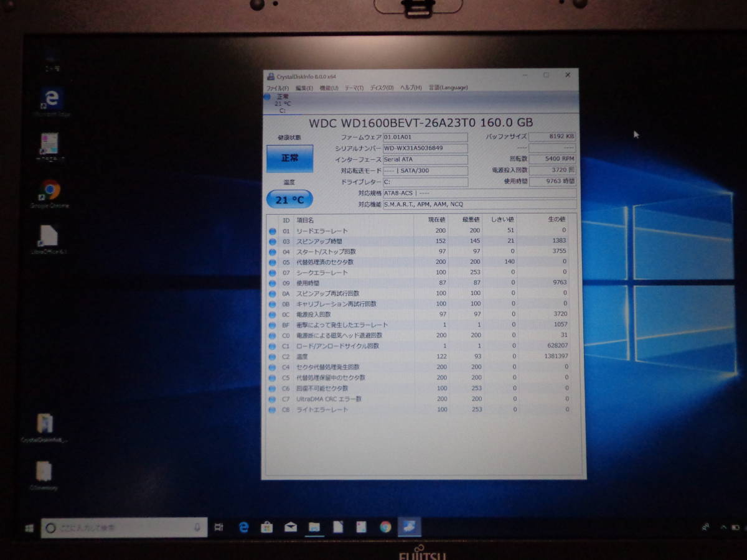Screen dimensions: 747x560
Task: Open Mail from the taskbar
Action: click(x=291, y=527)
